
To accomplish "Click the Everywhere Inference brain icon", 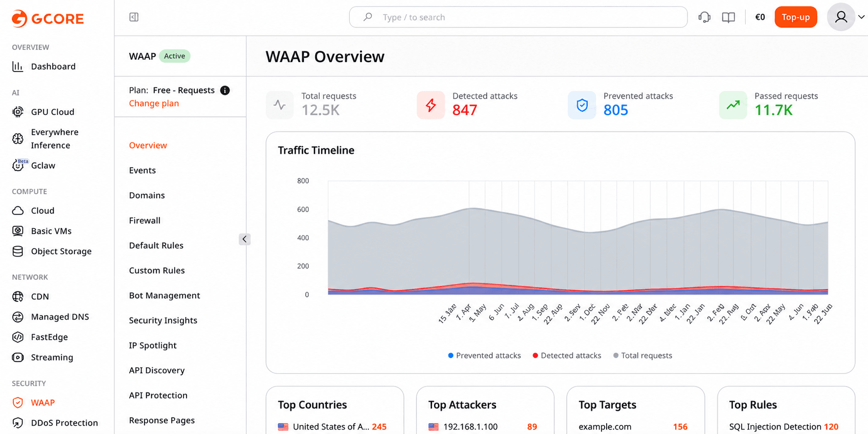I will 18,139.
